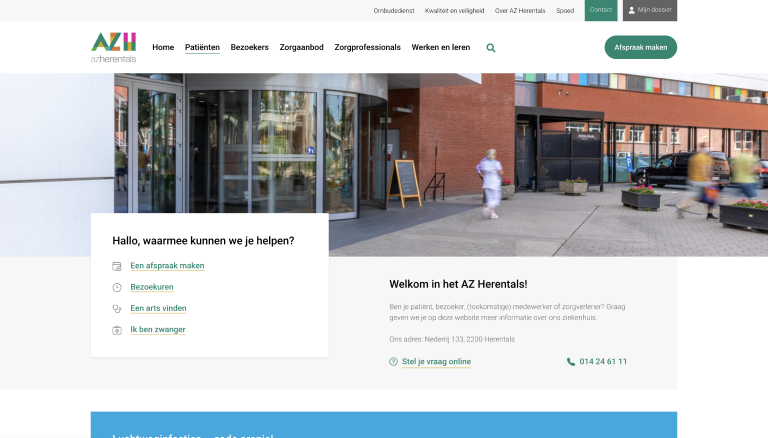This screenshot has width=768, height=438.
Task: Open the Ombudsdienst link
Action: pos(394,10)
